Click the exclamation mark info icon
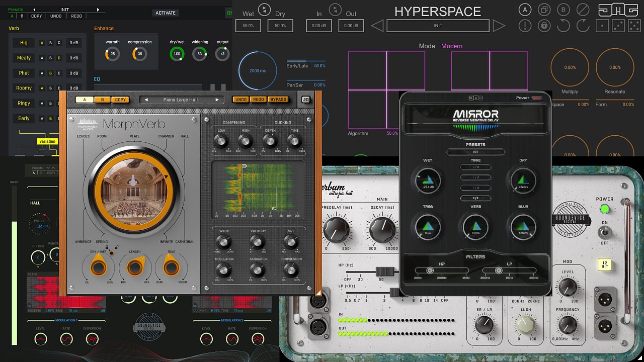Image resolution: width=644 pixels, height=362 pixels. click(525, 26)
